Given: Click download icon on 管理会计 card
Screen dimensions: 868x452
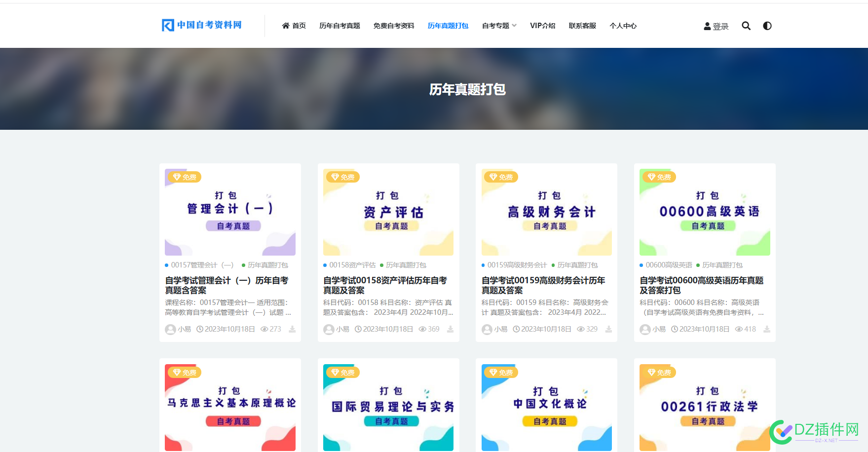Looking at the screenshot, I should pos(292,329).
